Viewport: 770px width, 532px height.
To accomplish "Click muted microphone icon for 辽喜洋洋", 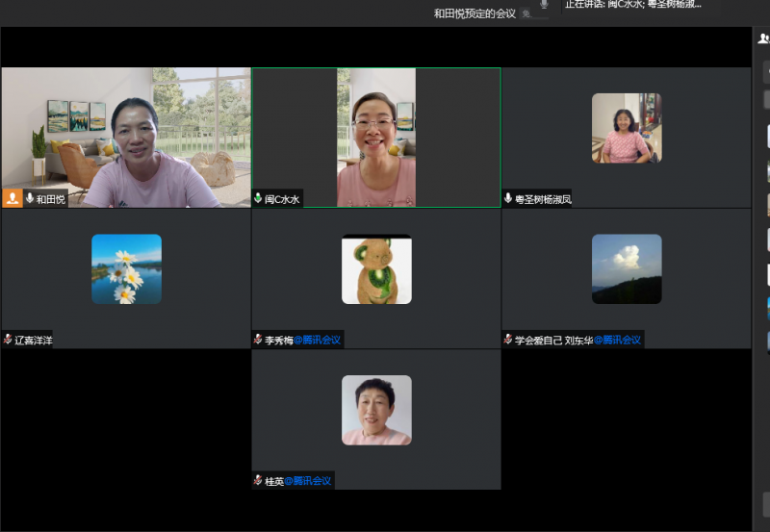I will pyautogui.click(x=8, y=340).
